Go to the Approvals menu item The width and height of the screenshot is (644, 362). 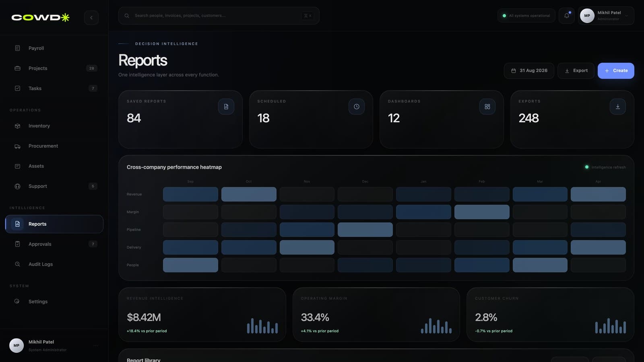coord(54,244)
